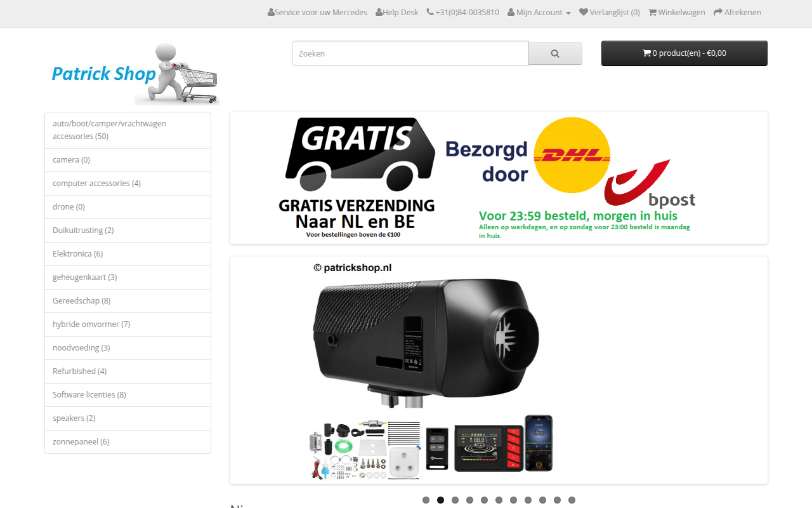812x508 pixels.
Task: Click the gratis verzending DHL banner
Action: pos(499,178)
